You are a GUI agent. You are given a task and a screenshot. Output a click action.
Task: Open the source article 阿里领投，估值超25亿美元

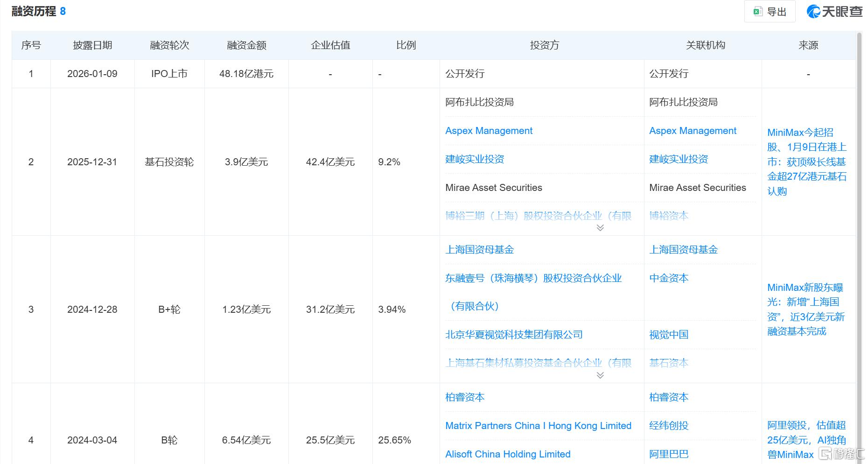[x=806, y=440]
